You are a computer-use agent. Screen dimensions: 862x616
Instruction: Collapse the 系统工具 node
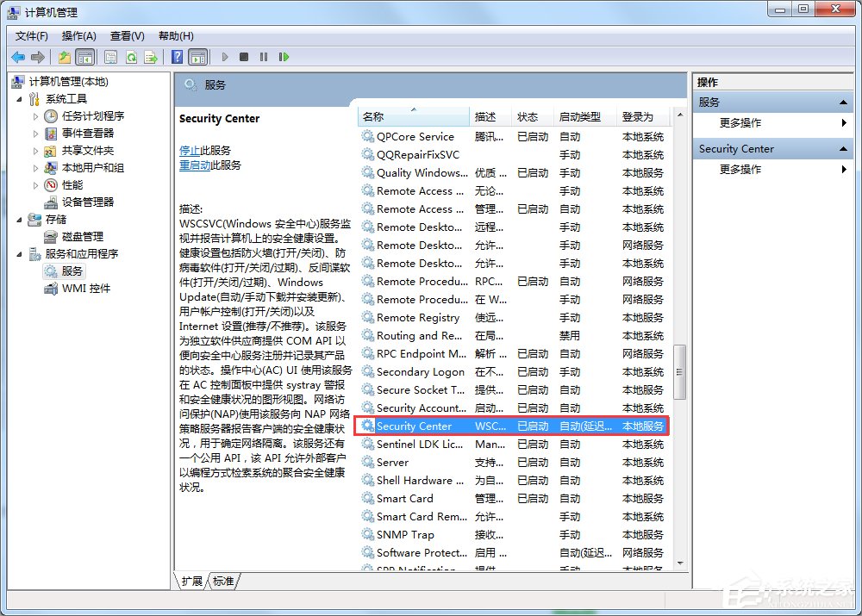click(17, 98)
